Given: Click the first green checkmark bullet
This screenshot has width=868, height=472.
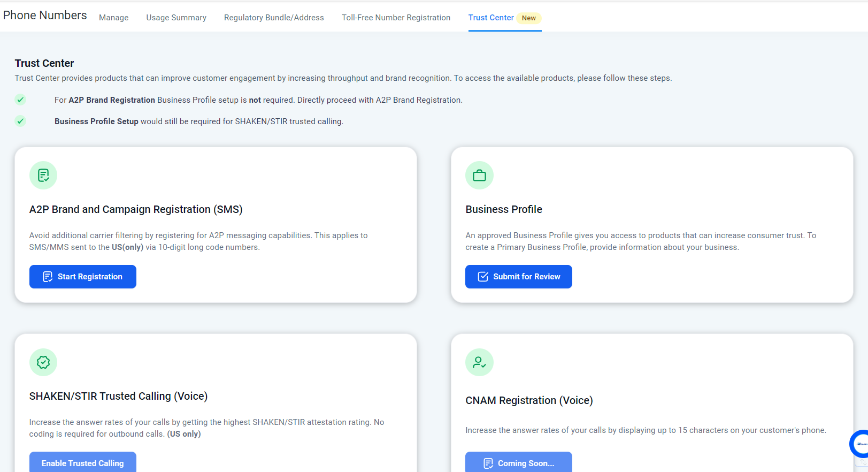Looking at the screenshot, I should coord(20,100).
